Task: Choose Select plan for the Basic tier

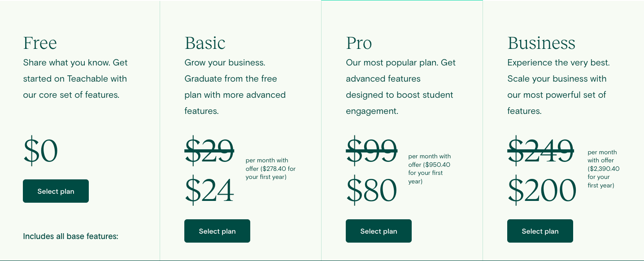Action: 217,231
